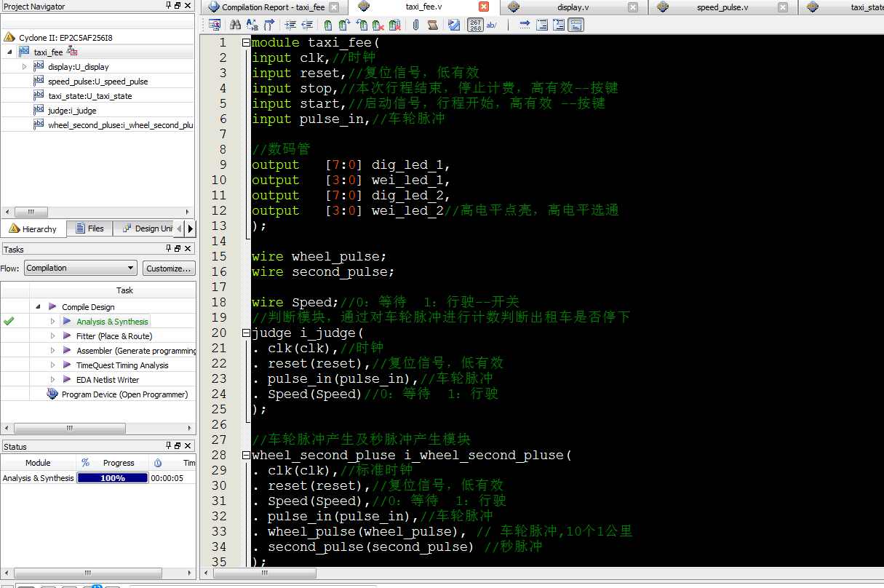Click the second page-layout toolbar icon

coord(559,25)
